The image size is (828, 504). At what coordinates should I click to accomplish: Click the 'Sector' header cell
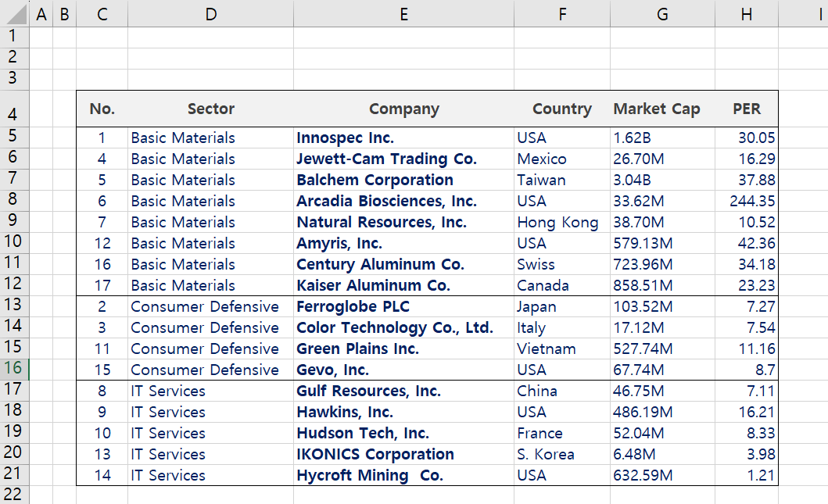coord(210,109)
